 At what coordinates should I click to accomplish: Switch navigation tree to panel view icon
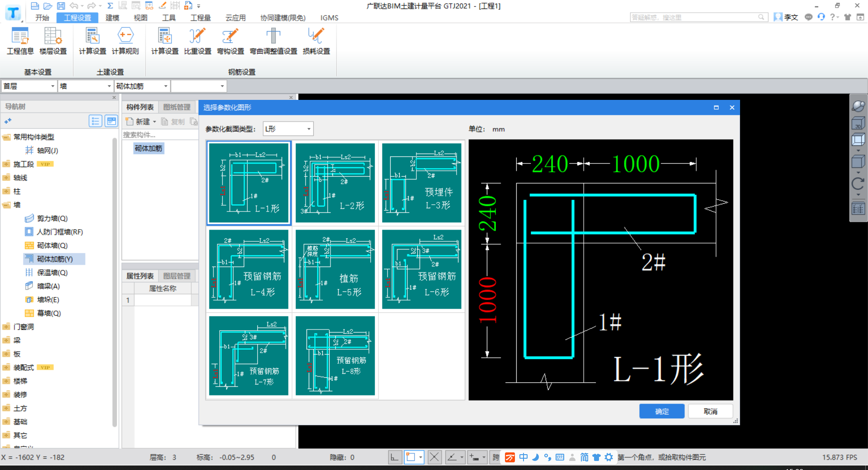(x=111, y=121)
